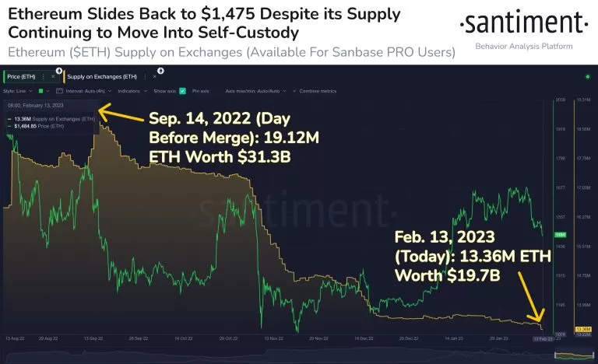Viewport: 598px width, 364px height.
Task: Open the three-dot menu on Price (ETH) tab
Action: [x=43, y=77]
